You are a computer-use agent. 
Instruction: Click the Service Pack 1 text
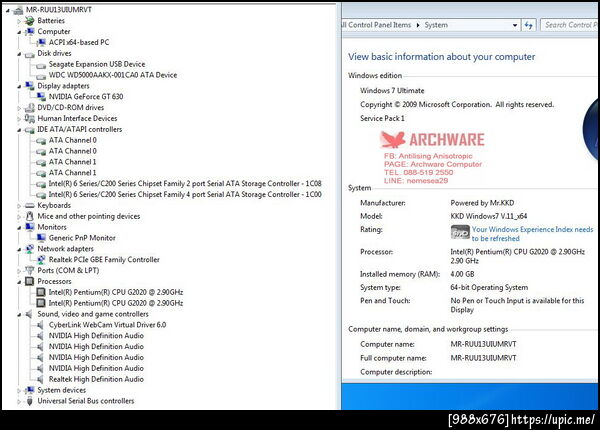coord(382,119)
